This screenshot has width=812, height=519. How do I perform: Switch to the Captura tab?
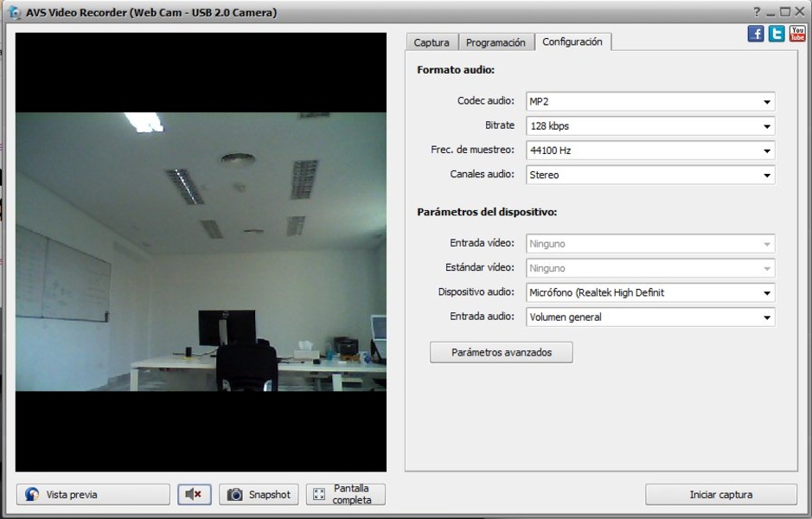click(x=432, y=42)
